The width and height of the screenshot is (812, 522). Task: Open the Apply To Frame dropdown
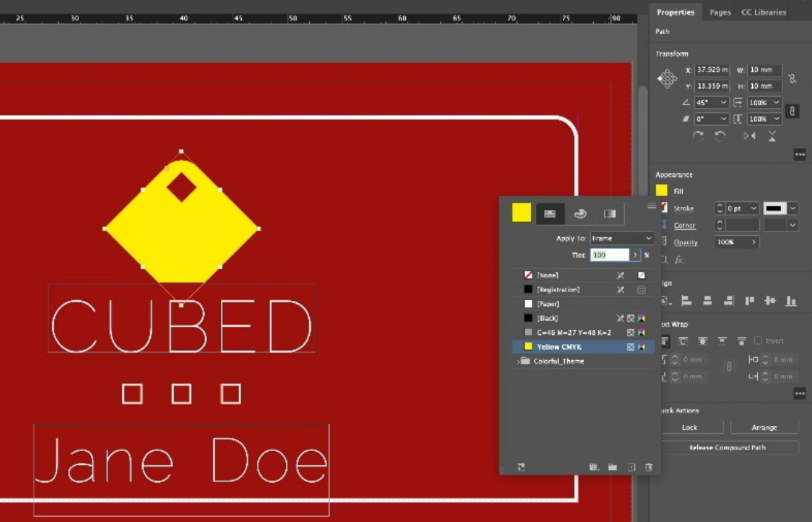[621, 238]
